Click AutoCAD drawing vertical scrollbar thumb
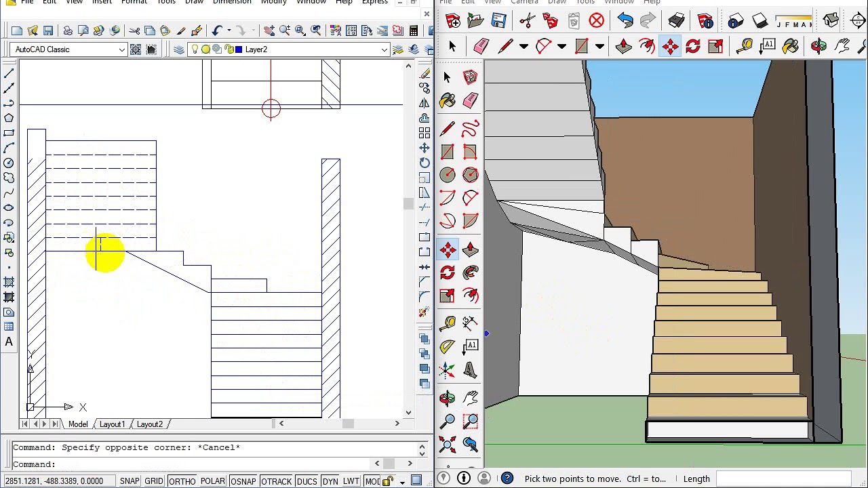Screen dimensions: 868x488 [x=408, y=204]
